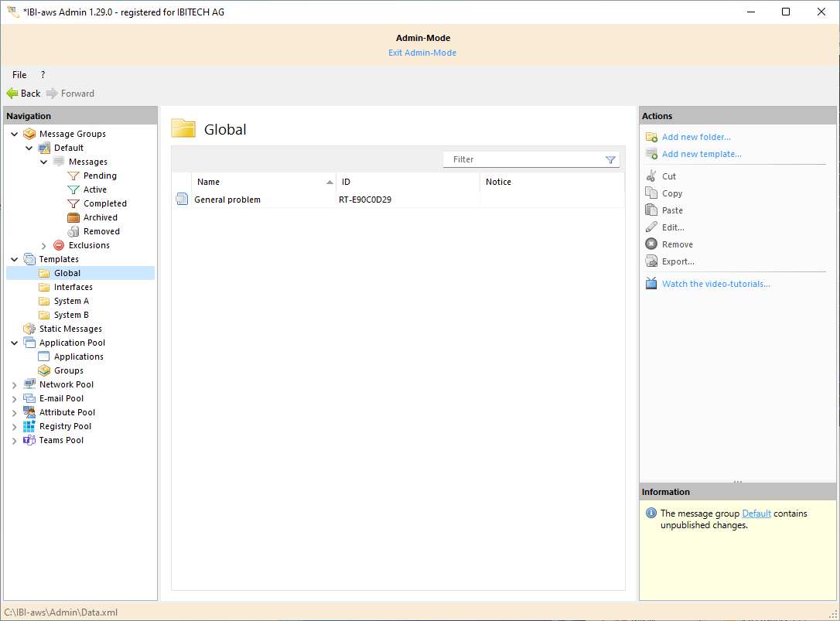The image size is (840, 621).
Task: Select the General problem template row
Action: [x=227, y=200]
